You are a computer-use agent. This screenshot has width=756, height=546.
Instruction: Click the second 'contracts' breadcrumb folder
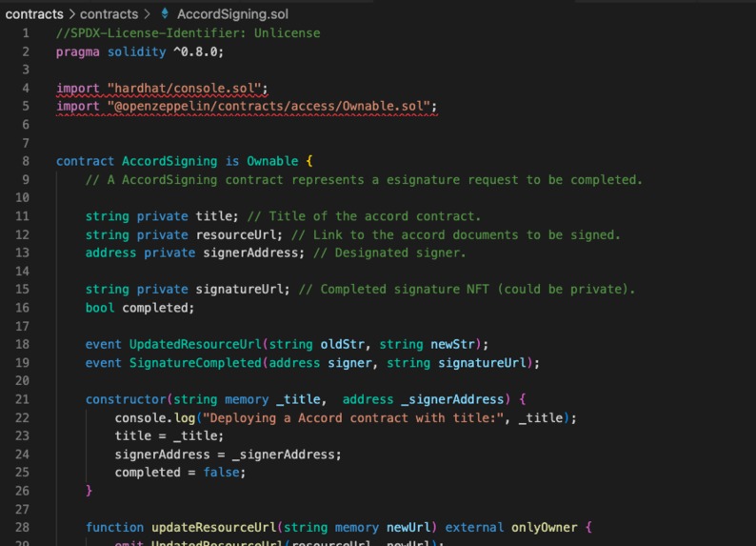point(109,14)
